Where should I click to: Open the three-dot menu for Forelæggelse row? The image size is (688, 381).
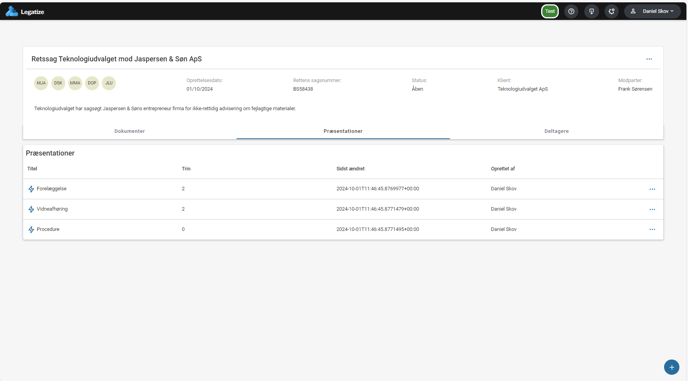pyautogui.click(x=652, y=189)
